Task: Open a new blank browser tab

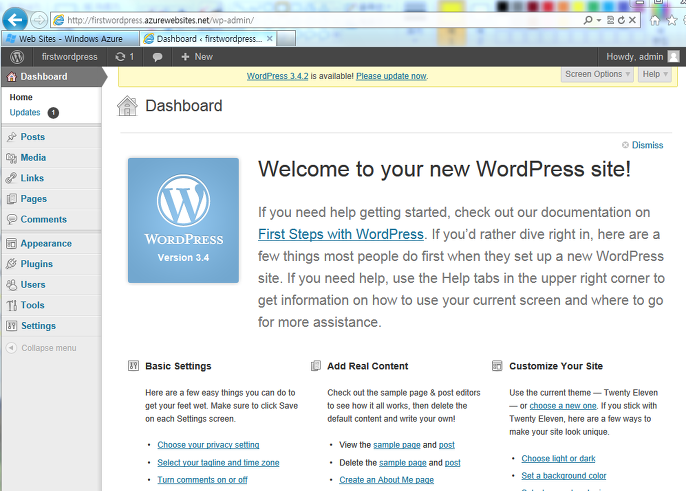Action: pos(286,39)
